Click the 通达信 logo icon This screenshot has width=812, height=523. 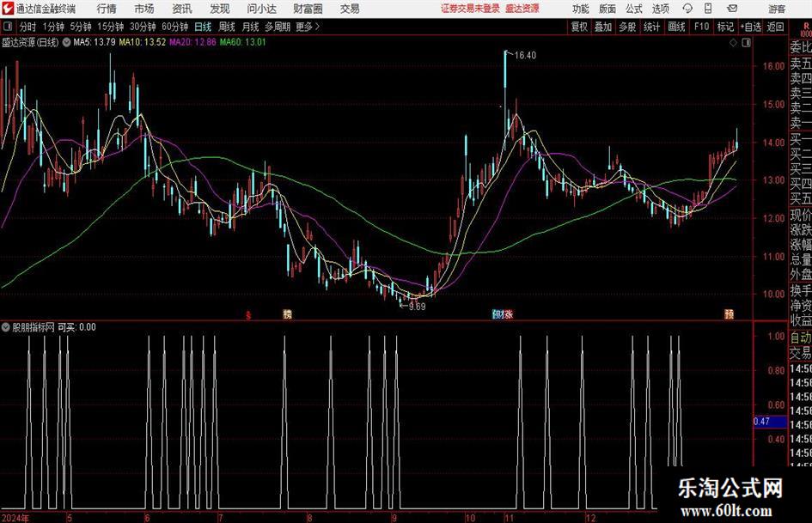(8, 9)
